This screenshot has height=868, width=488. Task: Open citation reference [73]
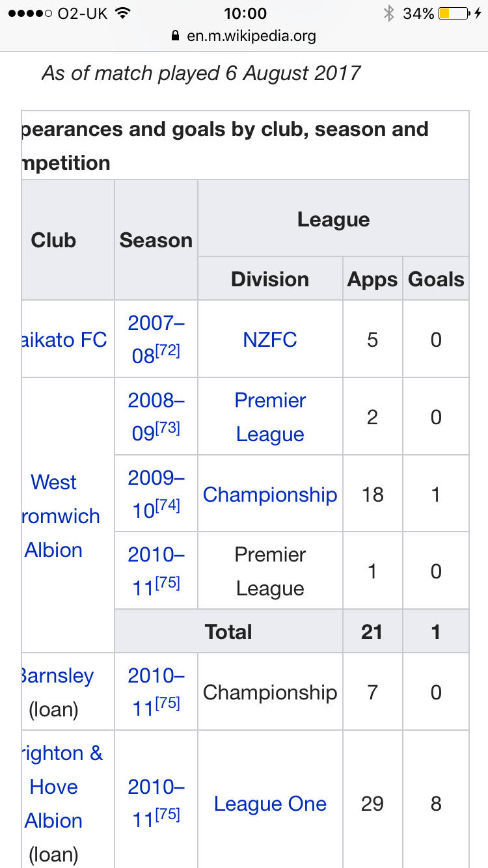(167, 429)
